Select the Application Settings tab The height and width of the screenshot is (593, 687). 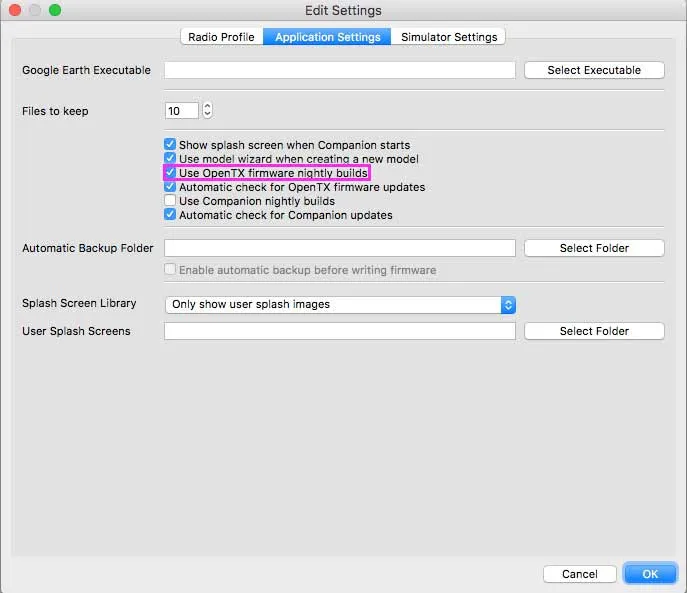(x=328, y=37)
